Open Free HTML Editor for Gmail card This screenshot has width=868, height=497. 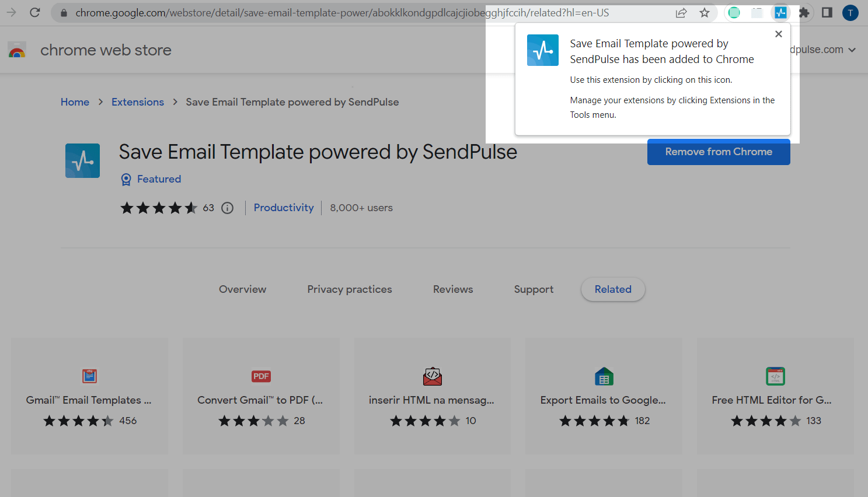click(x=775, y=396)
